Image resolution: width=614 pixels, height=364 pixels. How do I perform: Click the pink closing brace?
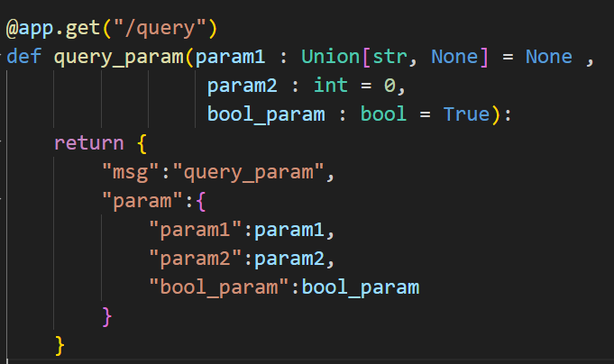(x=107, y=316)
